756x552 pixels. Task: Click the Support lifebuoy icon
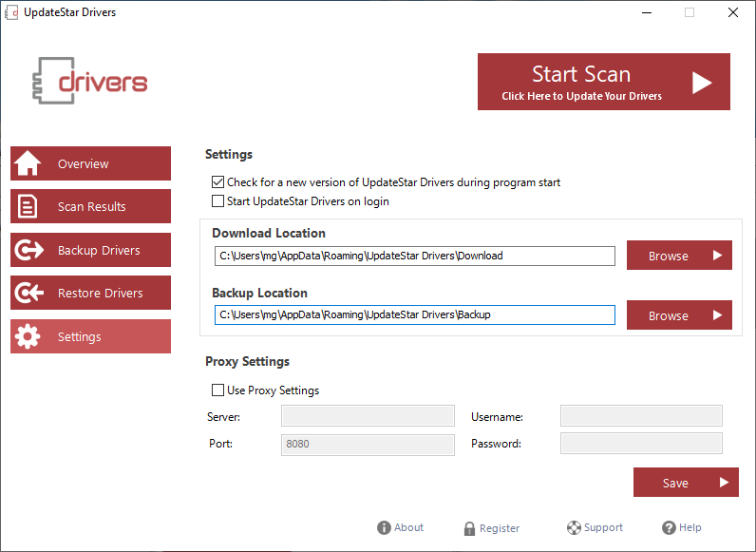574,528
